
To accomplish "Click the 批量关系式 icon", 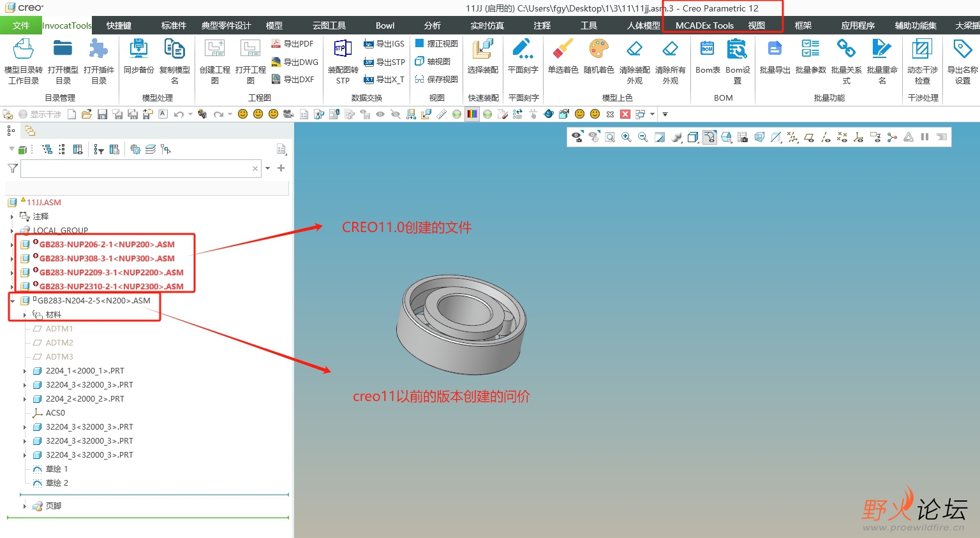I will tap(846, 49).
